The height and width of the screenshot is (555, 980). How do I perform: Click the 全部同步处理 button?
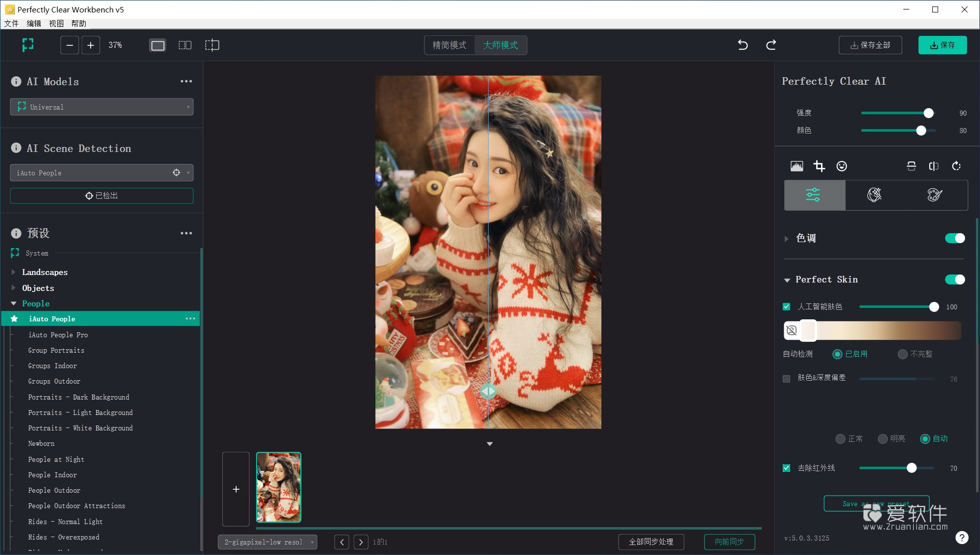[651, 542]
